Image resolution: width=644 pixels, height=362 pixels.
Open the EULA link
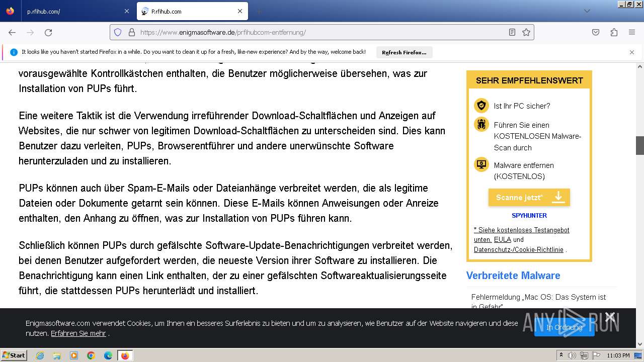coord(502,240)
